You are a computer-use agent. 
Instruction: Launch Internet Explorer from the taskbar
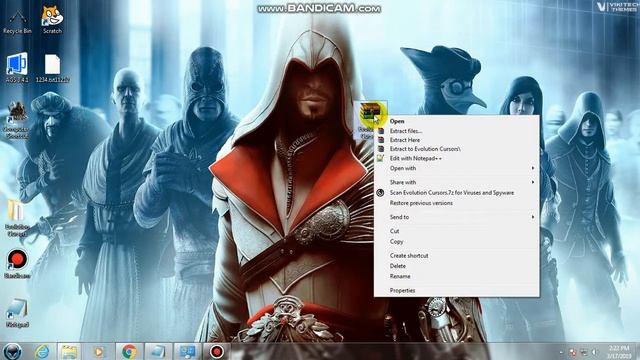(42, 351)
